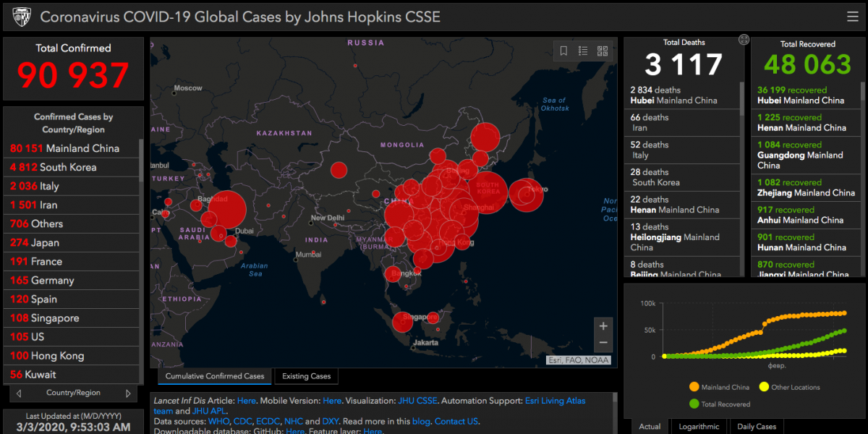Viewport: 868px width, 434px height.
Task: Click 1 084 recovered Guangdong row
Action: coord(807,156)
